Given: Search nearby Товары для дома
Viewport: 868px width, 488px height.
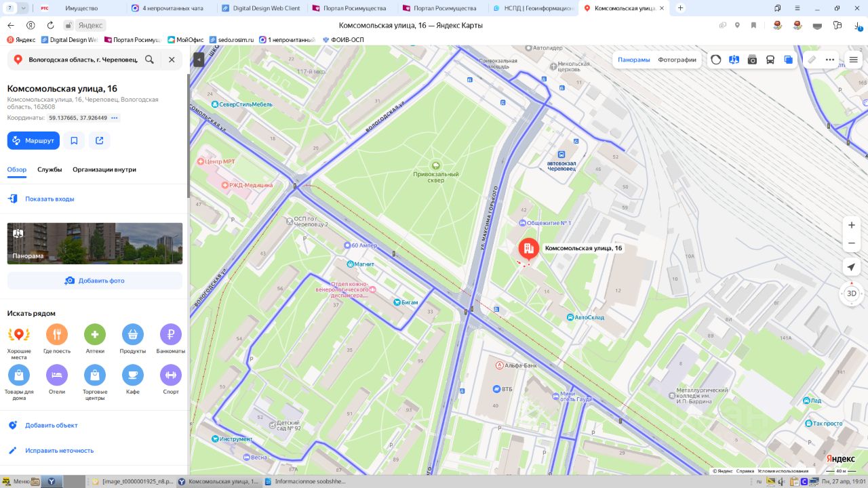Looking at the screenshot, I should (19, 383).
